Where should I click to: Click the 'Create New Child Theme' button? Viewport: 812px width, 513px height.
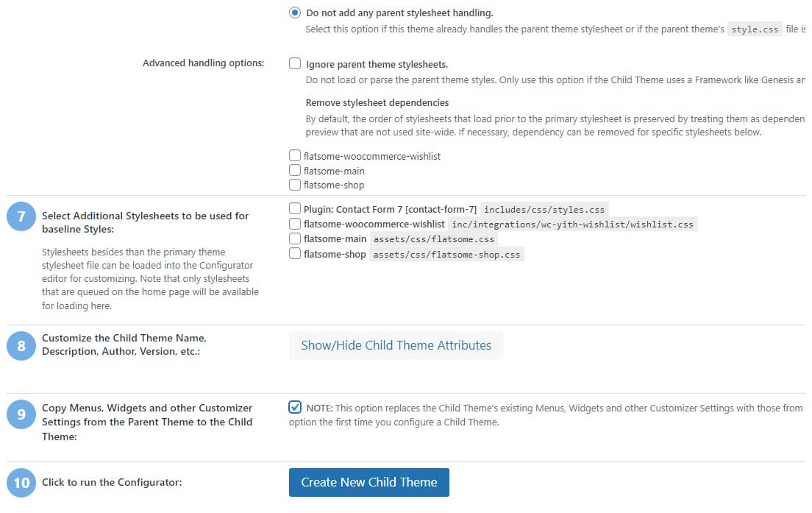tap(368, 482)
